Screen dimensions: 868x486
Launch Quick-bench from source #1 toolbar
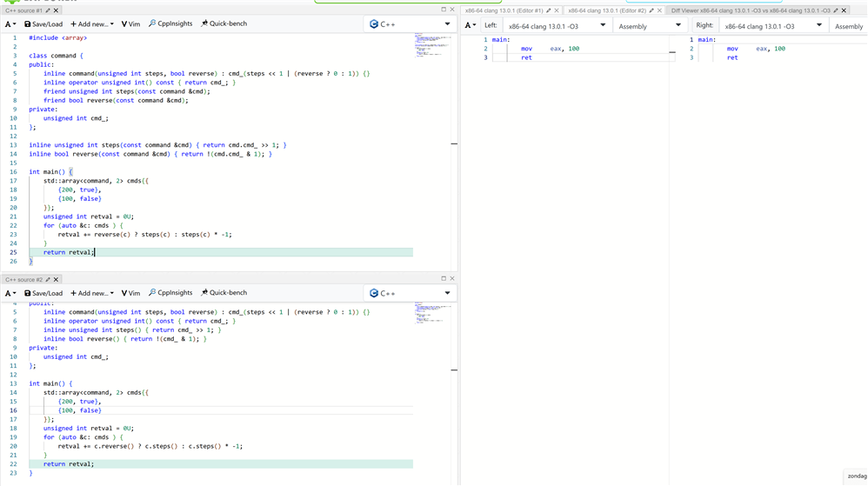[224, 23]
